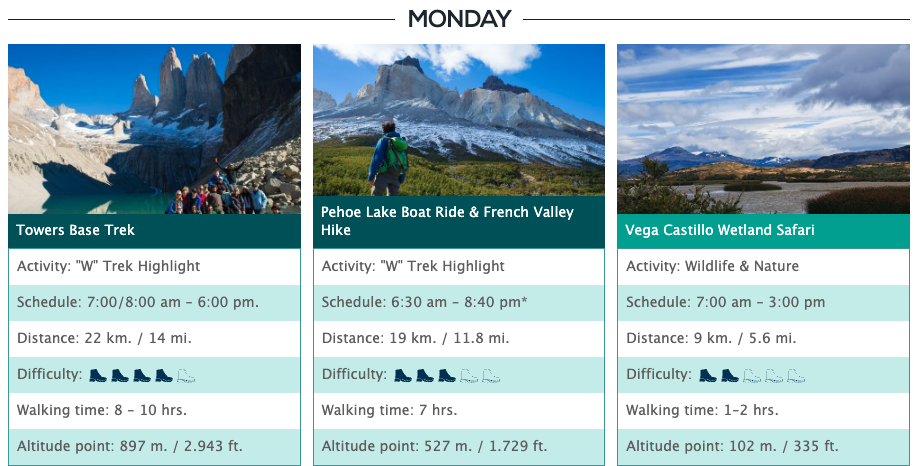Click the schedule 6:30 am – 8:40 pm* row
Screen dimensions: 914x466
click(x=459, y=303)
